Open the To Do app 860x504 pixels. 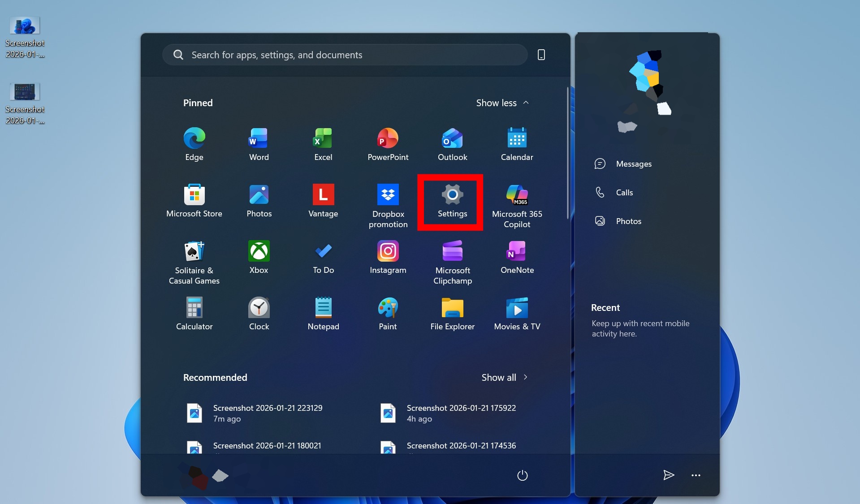tap(323, 257)
